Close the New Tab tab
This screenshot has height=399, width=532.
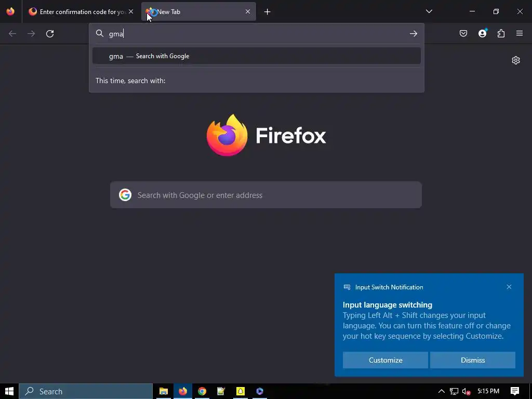pos(248,11)
